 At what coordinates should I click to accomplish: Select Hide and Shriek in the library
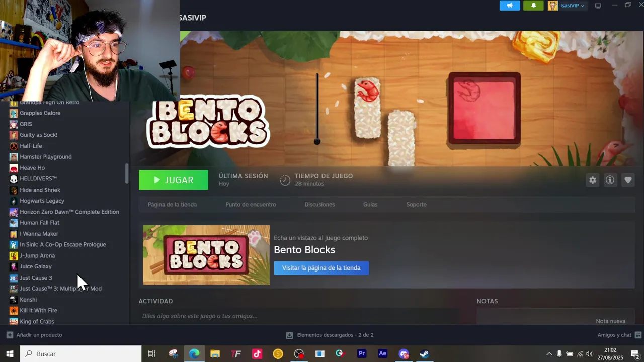pos(40,190)
